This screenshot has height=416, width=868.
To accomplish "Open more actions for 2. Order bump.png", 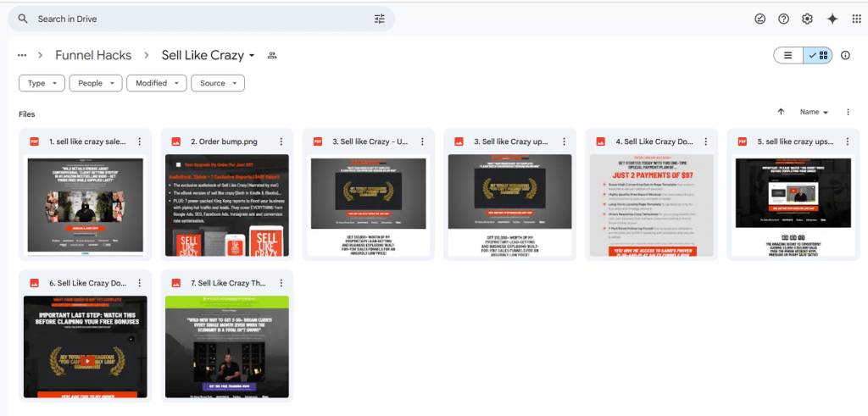I will [x=281, y=141].
